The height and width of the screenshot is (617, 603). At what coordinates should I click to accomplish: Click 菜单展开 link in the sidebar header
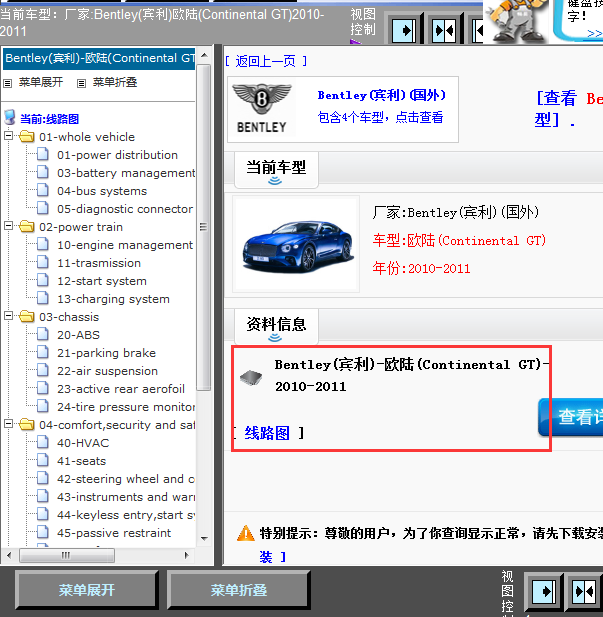tap(41, 83)
